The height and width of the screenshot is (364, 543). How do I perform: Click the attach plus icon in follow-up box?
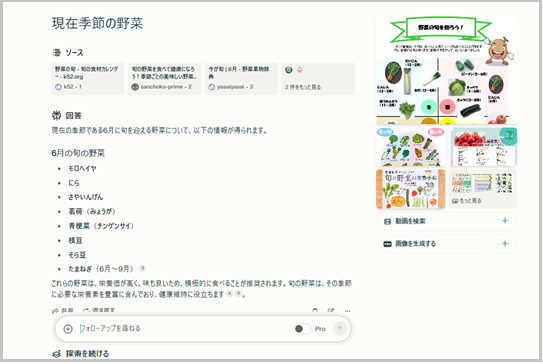tap(68, 329)
